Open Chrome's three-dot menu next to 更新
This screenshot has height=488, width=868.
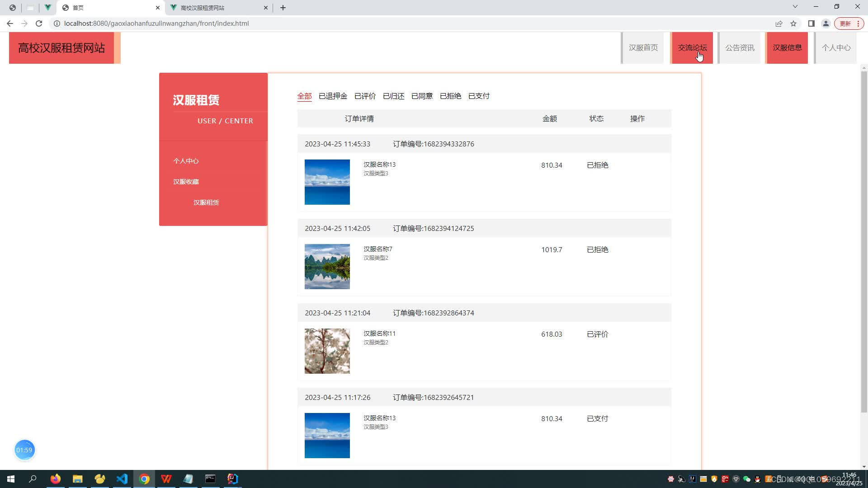point(858,23)
